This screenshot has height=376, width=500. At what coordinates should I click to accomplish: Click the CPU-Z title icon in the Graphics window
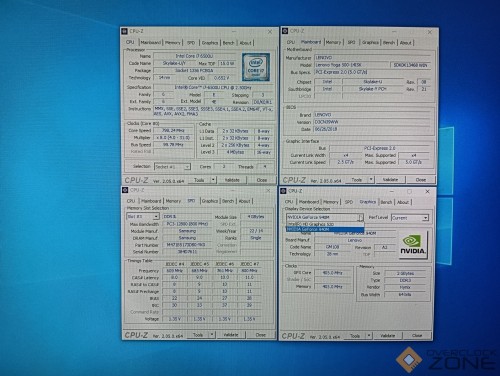coord(283,191)
